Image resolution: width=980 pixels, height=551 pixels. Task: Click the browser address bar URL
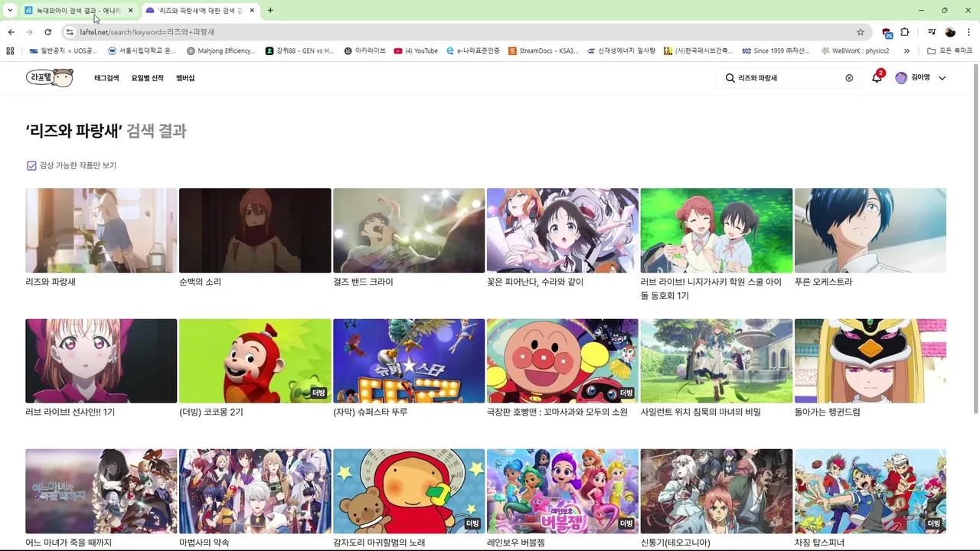click(147, 32)
